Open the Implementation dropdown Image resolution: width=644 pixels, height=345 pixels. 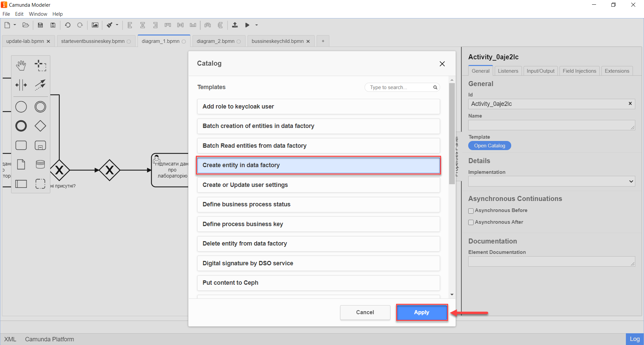pos(551,181)
